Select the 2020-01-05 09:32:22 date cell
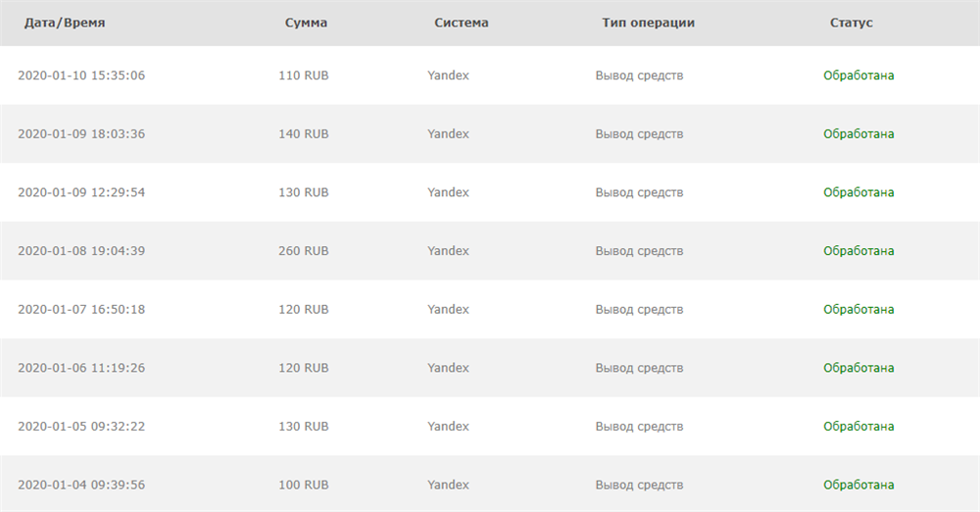Viewport: 980px width, 512px height. (x=81, y=427)
